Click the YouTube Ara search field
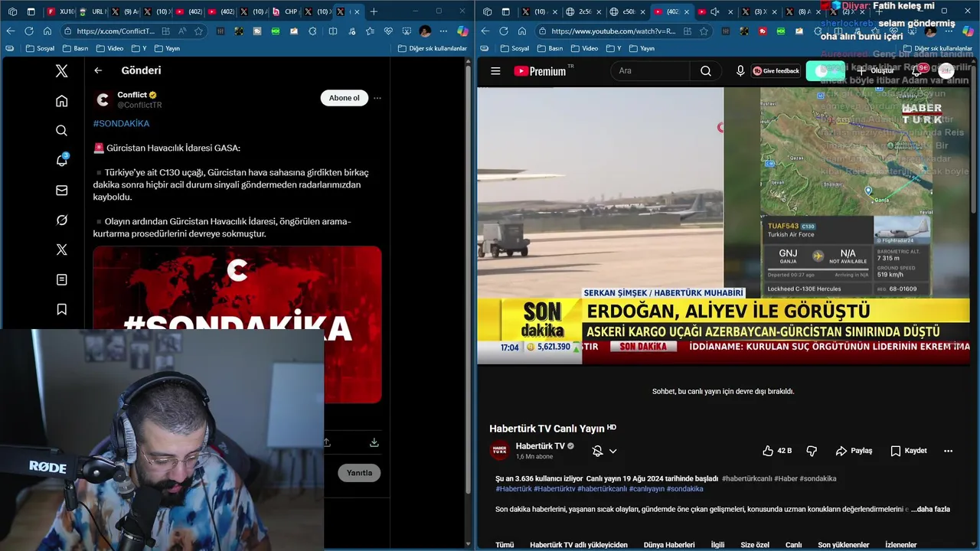This screenshot has width=980, height=551. 651,71
